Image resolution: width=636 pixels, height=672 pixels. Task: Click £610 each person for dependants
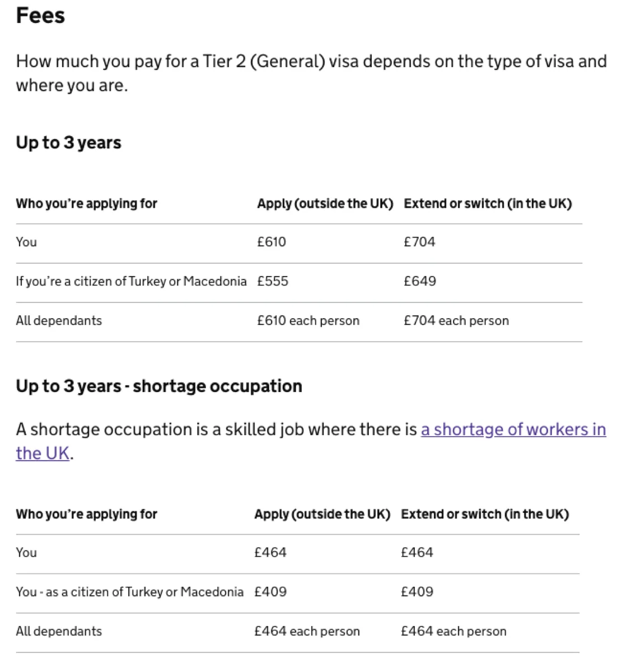click(x=308, y=321)
